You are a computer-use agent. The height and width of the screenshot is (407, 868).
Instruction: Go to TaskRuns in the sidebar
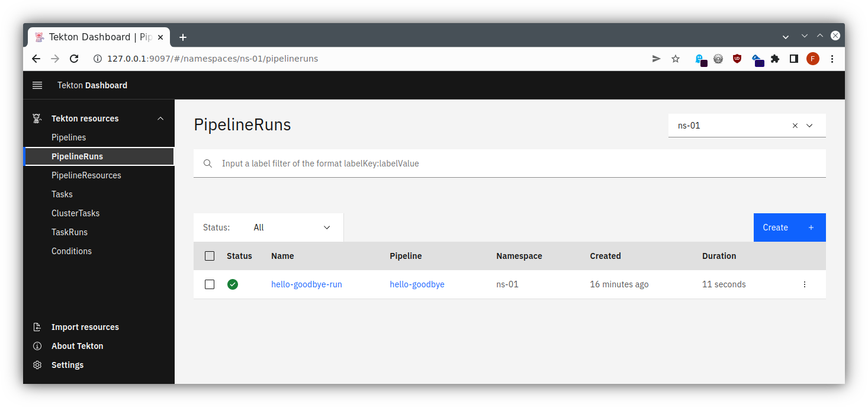point(69,232)
